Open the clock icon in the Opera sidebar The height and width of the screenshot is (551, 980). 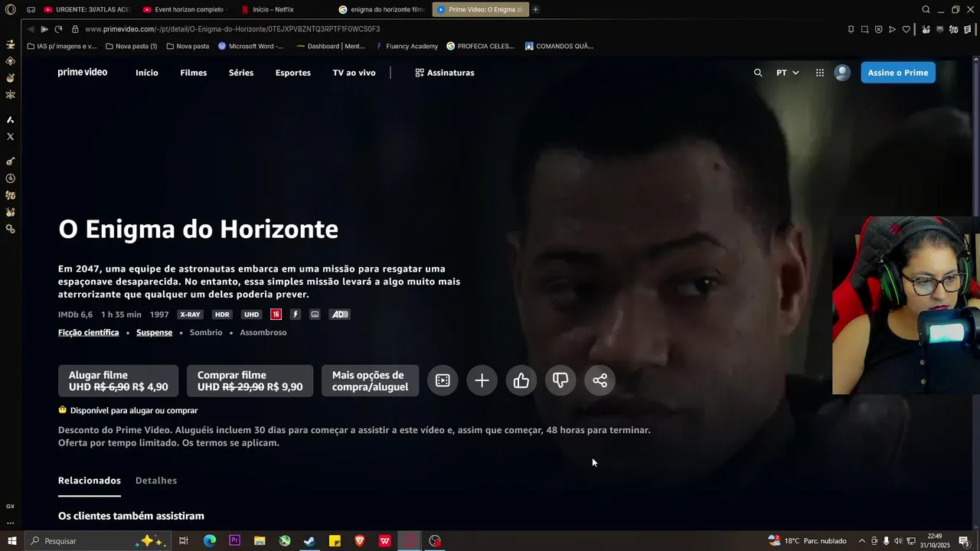coord(10,178)
